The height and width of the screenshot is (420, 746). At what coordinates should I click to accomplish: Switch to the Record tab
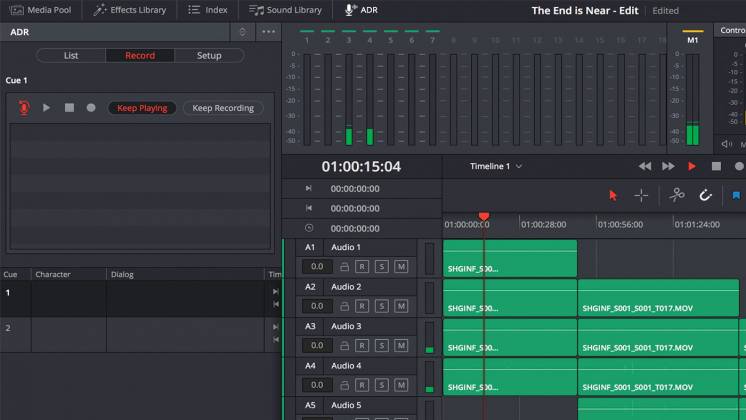pos(140,56)
